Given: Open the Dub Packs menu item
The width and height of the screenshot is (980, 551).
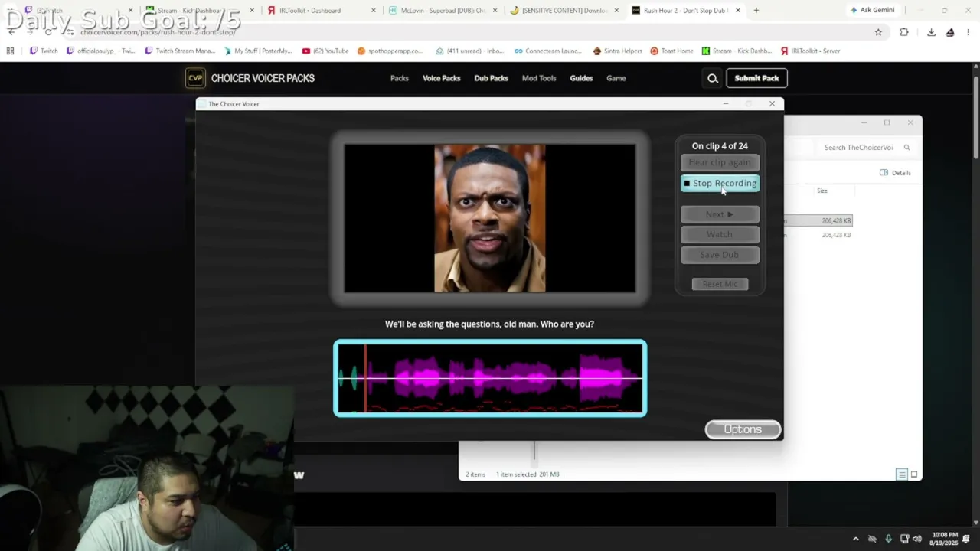Looking at the screenshot, I should tap(491, 78).
